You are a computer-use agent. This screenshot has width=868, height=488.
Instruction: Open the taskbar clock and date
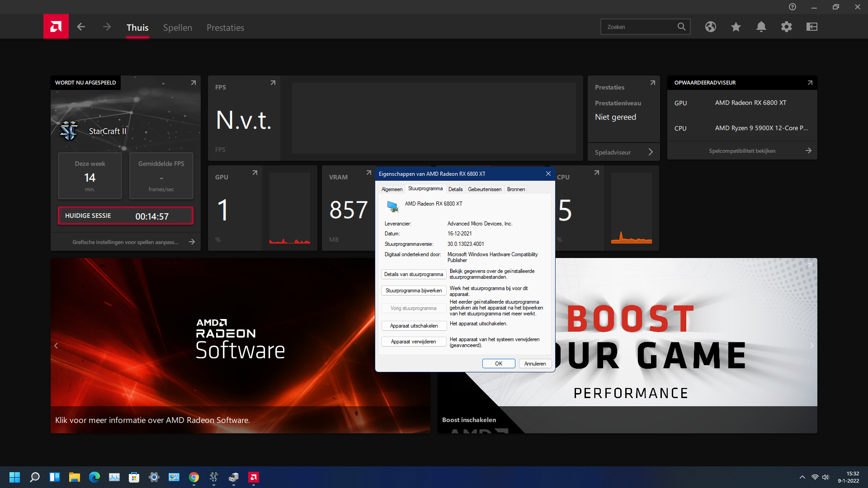click(x=848, y=477)
